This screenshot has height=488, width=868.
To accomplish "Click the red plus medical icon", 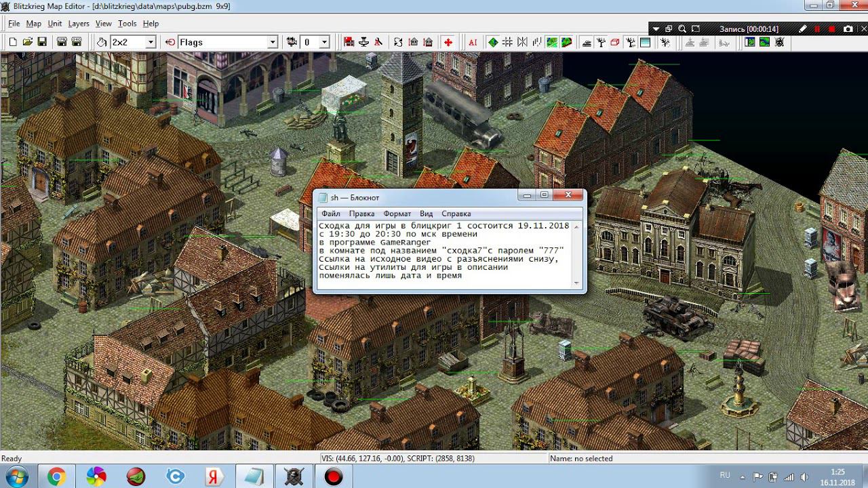I will pyautogui.click(x=448, y=42).
